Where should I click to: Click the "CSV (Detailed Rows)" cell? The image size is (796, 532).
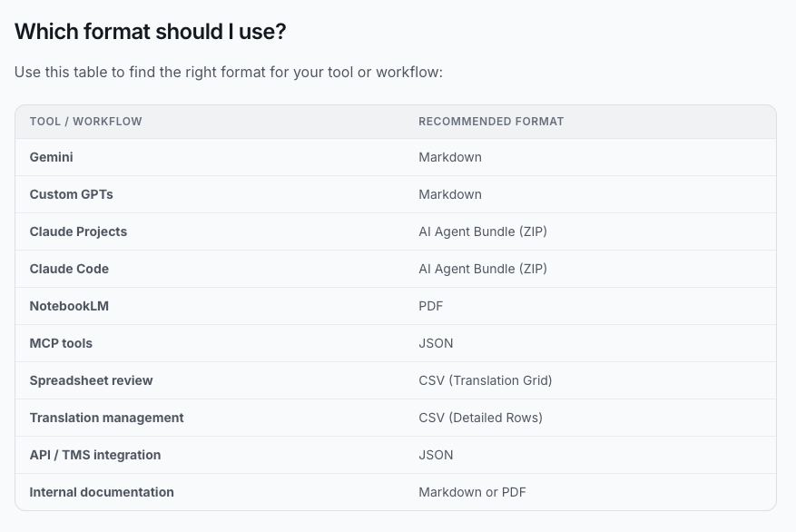tap(480, 418)
